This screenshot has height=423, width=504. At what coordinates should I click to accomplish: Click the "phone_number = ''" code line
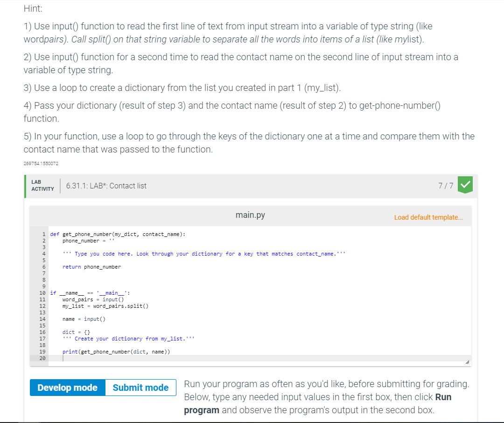tap(88, 241)
